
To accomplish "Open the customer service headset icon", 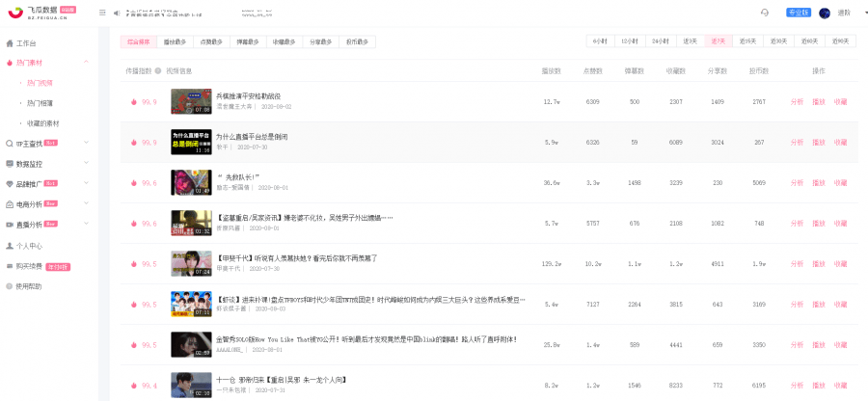I will coord(765,13).
